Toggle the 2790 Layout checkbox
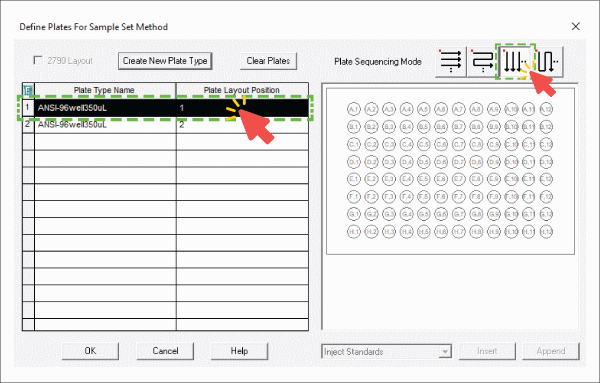Image resolution: width=600 pixels, height=383 pixels. (x=38, y=61)
